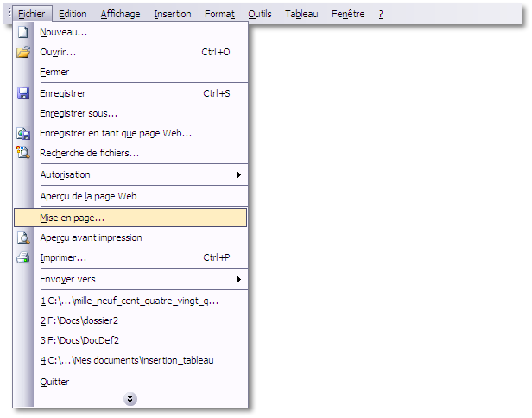This screenshot has width=532, height=418.
Task: Click the blank page icon beside Nouveau
Action: coord(23,32)
